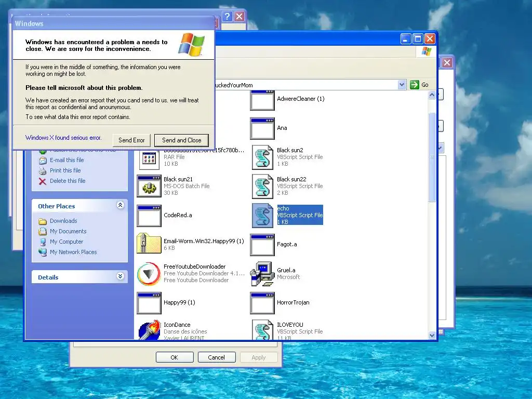Screen dimensions: 532x399
Task: Click the 'HorrorTrojan' file name
Action: click(x=293, y=303)
